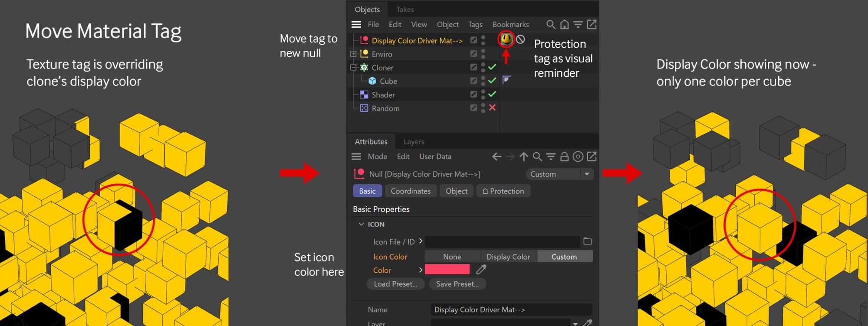Image resolution: width=868 pixels, height=326 pixels.
Task: Collapse the ICON section
Action: click(361, 224)
